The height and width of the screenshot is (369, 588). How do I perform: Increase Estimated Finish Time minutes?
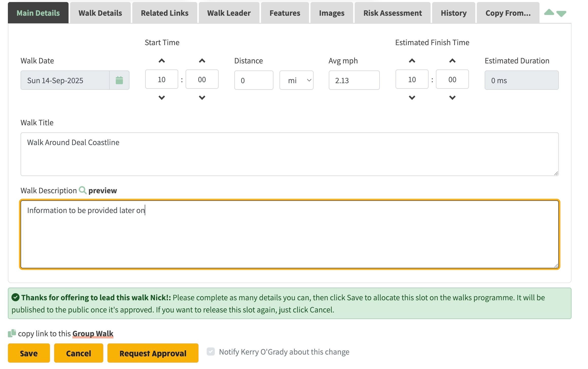[x=452, y=61]
